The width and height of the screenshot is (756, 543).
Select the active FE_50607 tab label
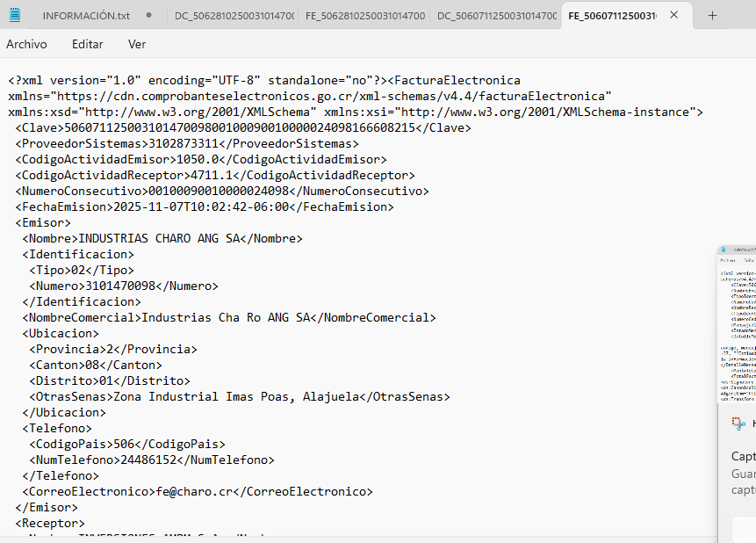[x=613, y=16]
